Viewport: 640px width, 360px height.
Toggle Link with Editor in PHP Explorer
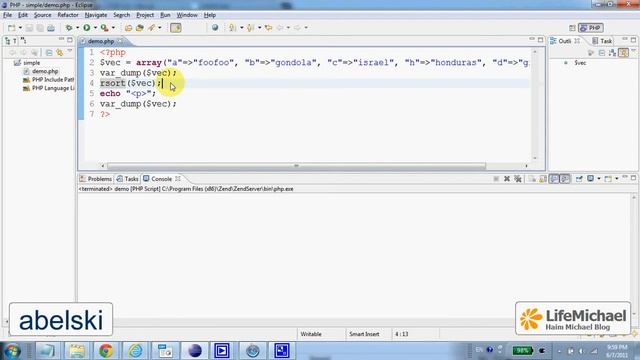pyautogui.click(x=60, y=53)
